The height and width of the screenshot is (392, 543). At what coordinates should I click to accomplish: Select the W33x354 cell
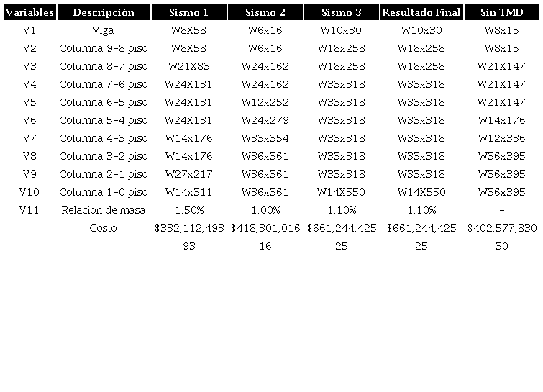pos(265,138)
